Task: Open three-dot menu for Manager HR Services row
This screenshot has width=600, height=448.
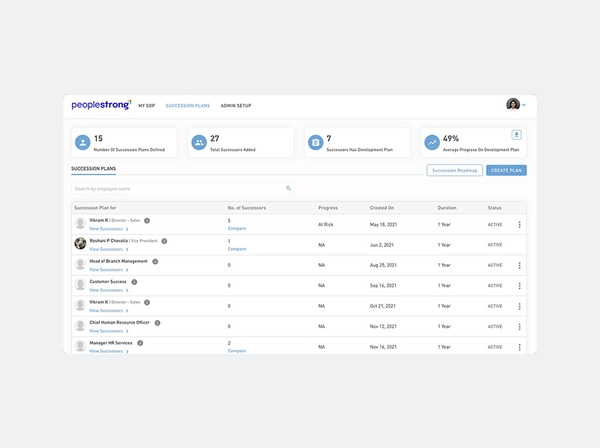Action: [x=519, y=347]
